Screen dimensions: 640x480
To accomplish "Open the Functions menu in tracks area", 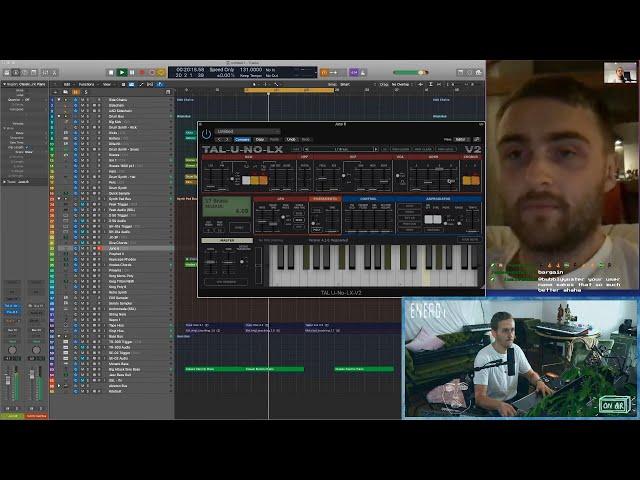I will pyautogui.click(x=86, y=84).
